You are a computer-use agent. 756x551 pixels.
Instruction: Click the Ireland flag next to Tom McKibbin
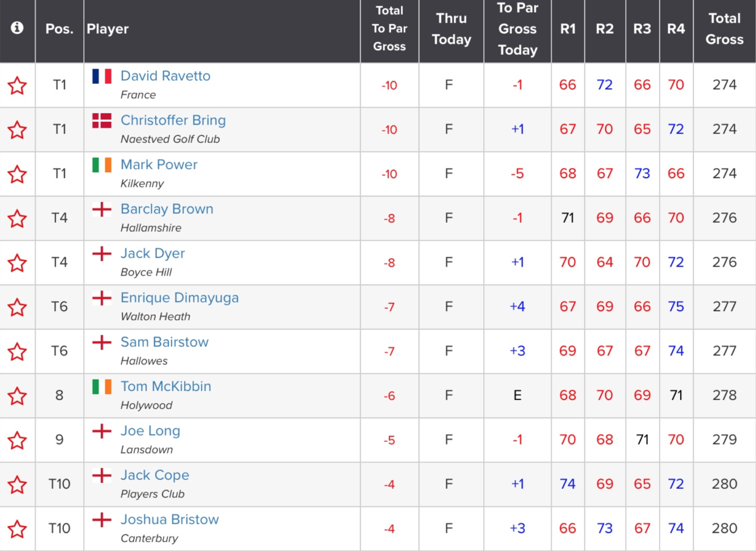click(x=102, y=387)
